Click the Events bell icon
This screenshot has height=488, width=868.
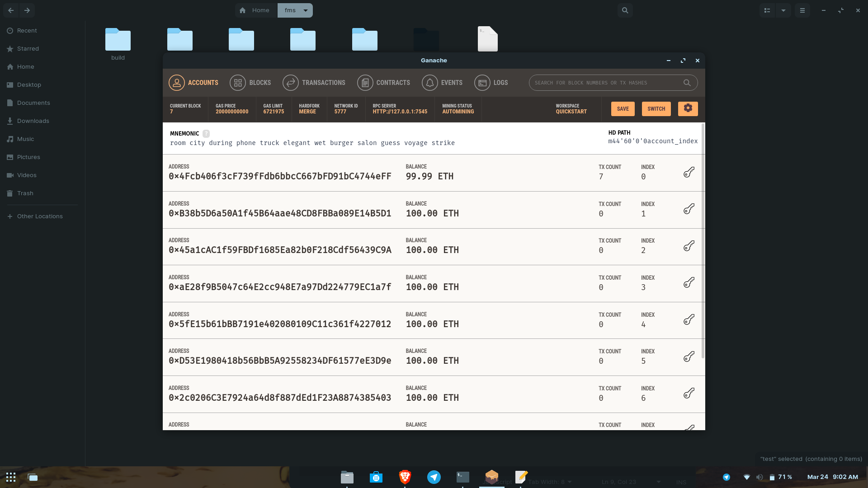[x=429, y=83]
